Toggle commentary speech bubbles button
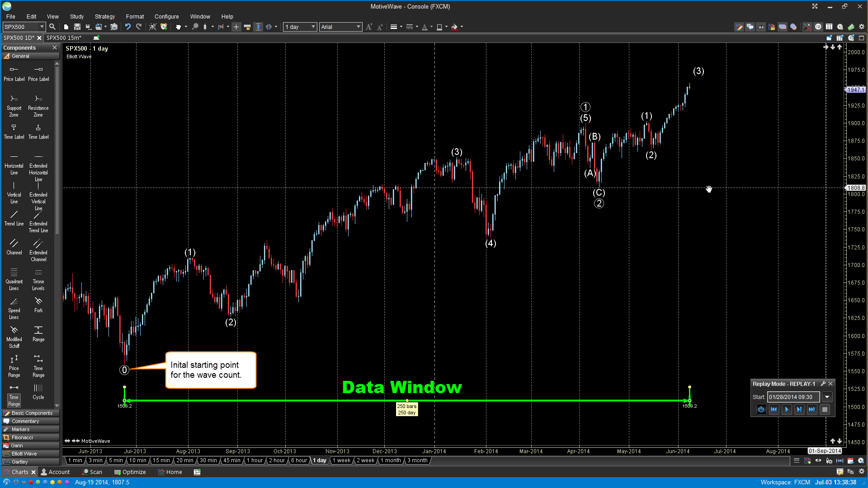 [x=750, y=27]
